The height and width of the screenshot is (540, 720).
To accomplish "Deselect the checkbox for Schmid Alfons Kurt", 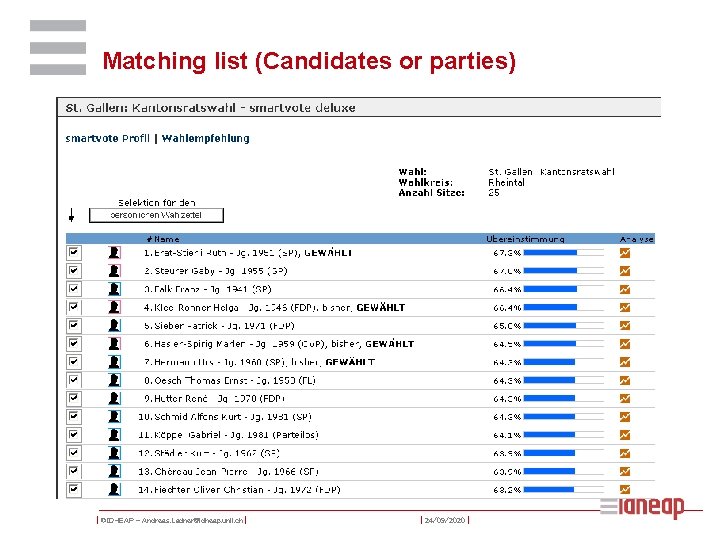I will (73, 416).
